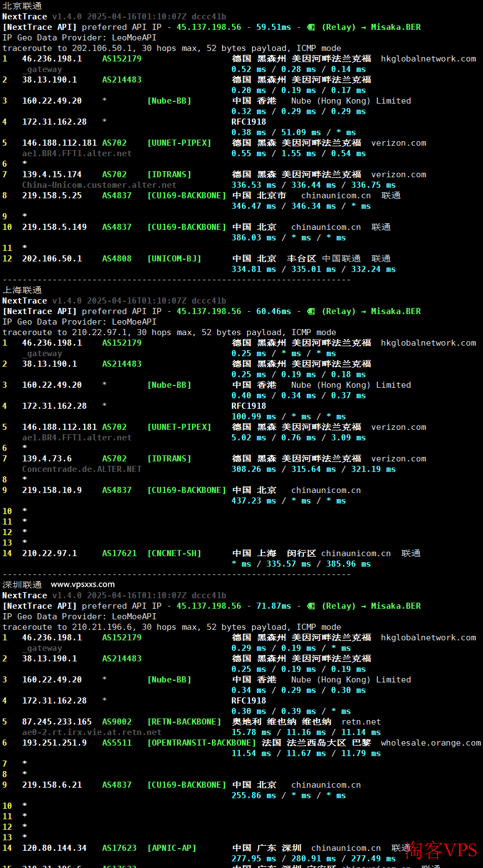Click the '[UNICOM-BJ]' tag
This screenshot has height=868, width=483.
click(x=174, y=259)
